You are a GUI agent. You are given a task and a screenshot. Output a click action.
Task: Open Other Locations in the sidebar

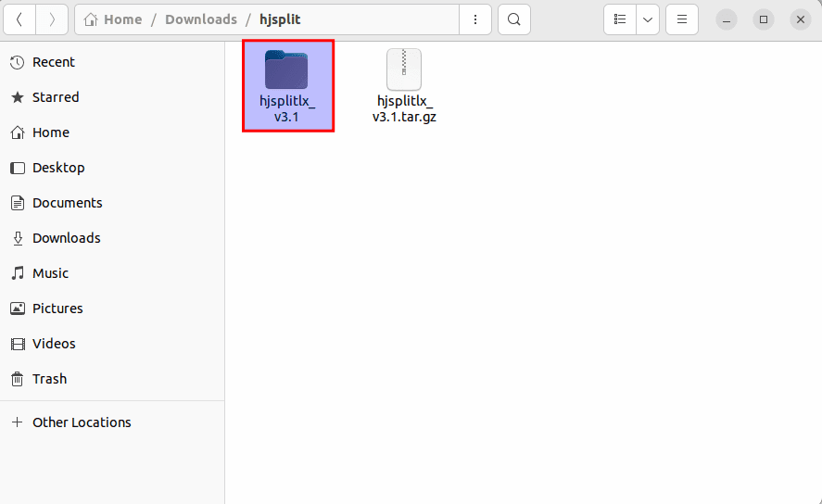(112, 422)
